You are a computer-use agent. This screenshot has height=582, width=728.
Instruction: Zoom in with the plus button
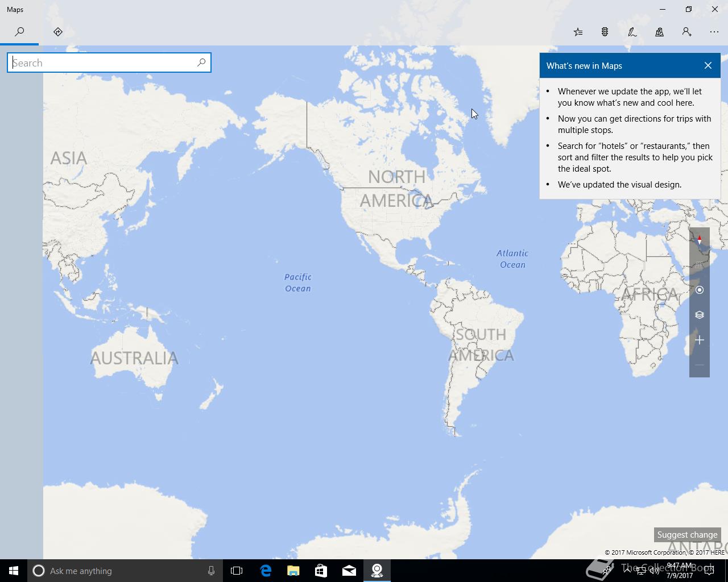pyautogui.click(x=700, y=340)
